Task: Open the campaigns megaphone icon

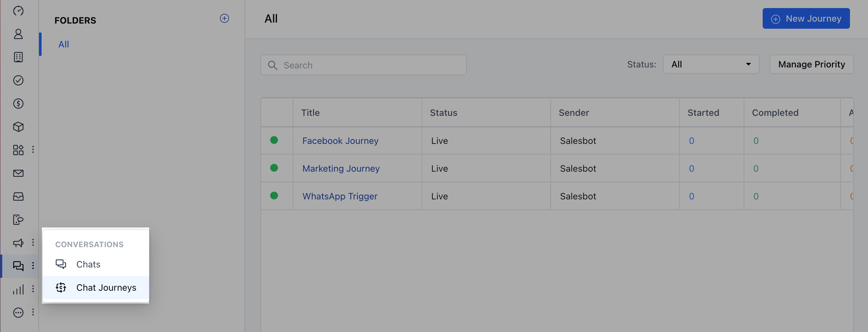Action: 18,243
